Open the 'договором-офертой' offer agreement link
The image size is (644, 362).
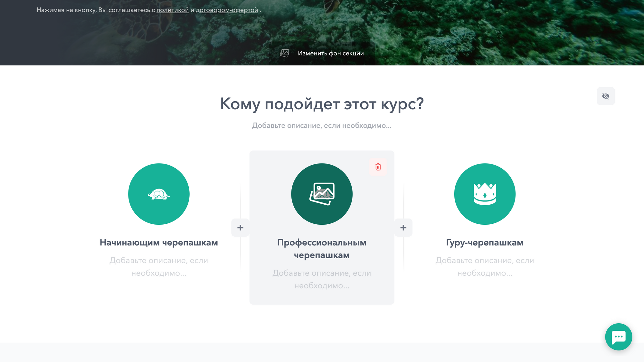tap(227, 10)
